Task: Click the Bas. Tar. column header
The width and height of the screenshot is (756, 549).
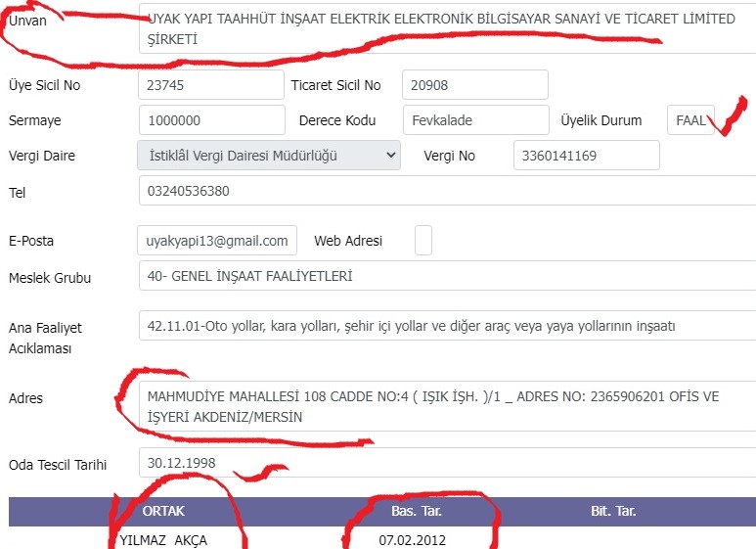Action: 416,512
